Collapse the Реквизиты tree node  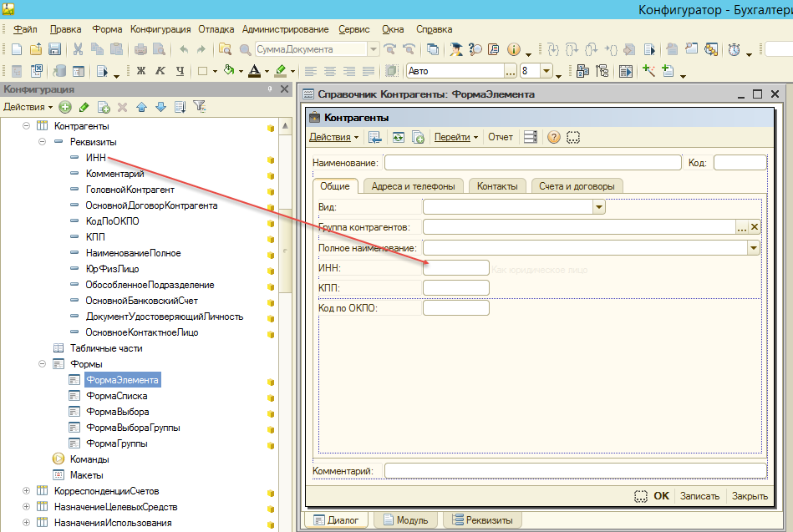tap(43, 142)
